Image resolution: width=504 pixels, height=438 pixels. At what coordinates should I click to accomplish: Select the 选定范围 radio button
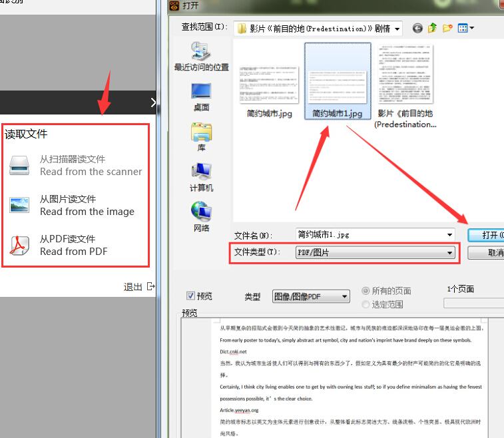click(365, 304)
